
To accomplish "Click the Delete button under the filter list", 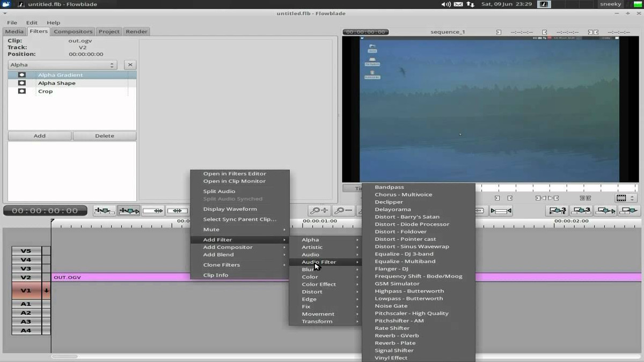I will coord(105,136).
